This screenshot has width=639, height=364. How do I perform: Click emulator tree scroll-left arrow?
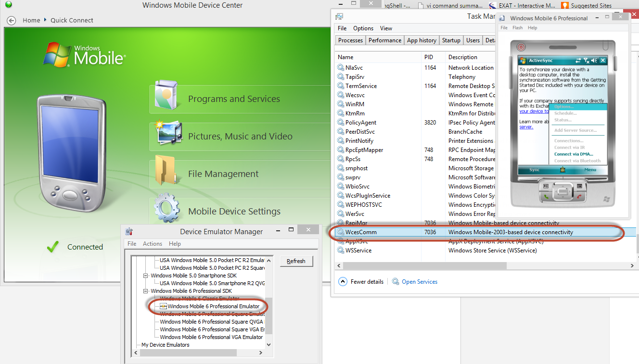coord(136,352)
